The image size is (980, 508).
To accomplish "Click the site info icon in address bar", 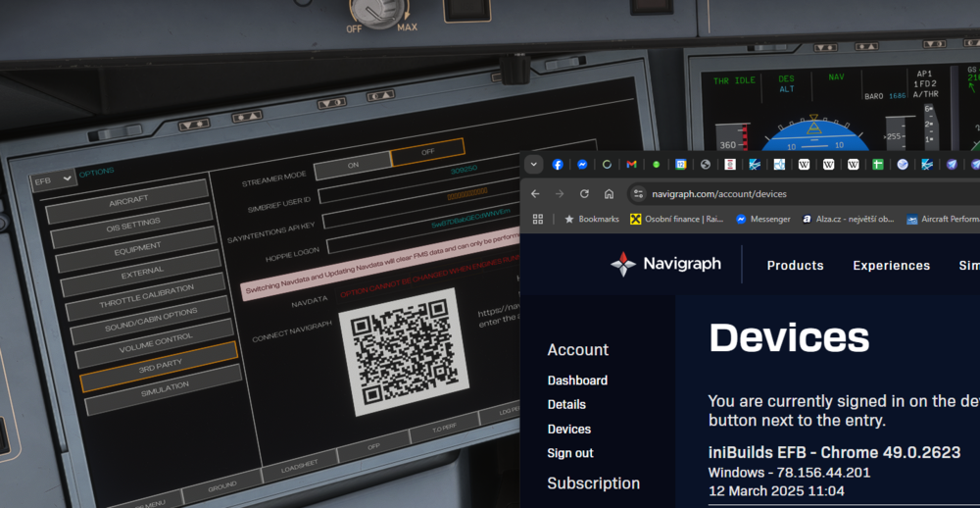I will click(638, 194).
